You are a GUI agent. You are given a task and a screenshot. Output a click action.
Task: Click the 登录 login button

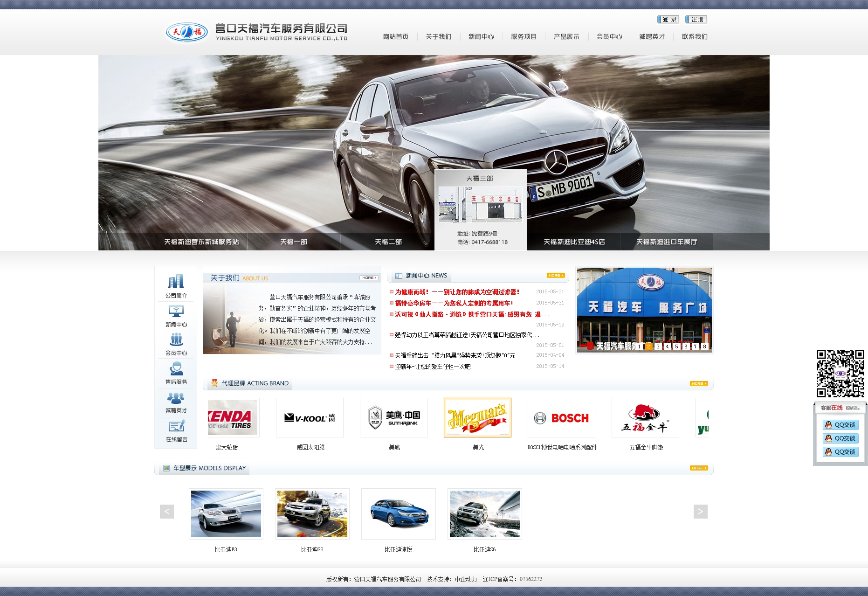(668, 20)
